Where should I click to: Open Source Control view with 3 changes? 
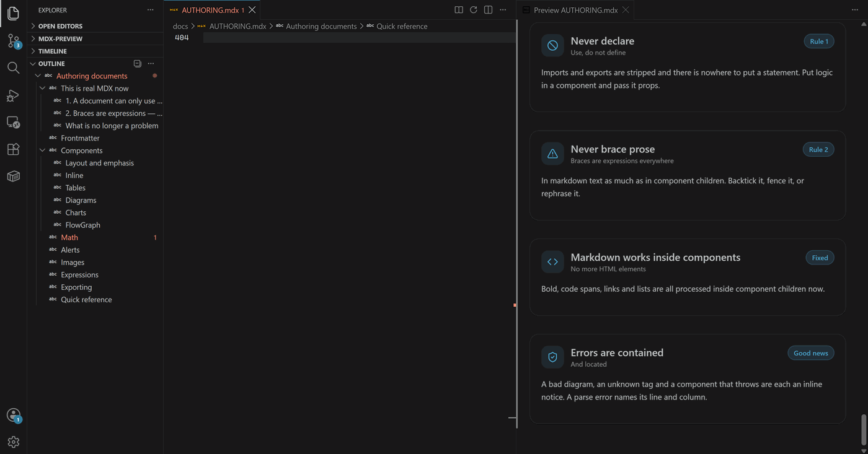pos(13,41)
